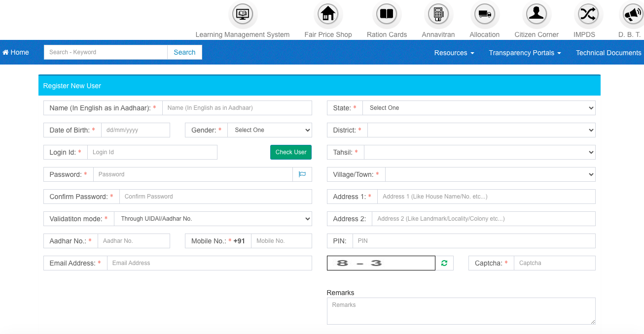Click the password flag icon

[x=302, y=174]
